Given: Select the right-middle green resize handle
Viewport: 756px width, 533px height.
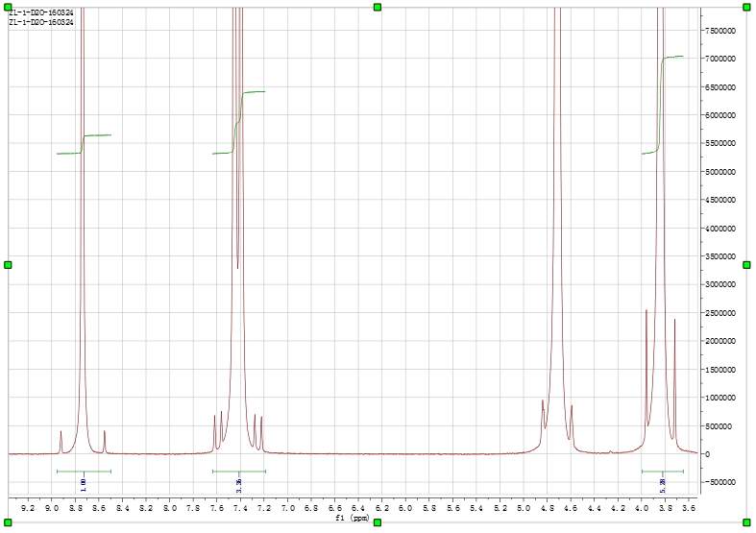Looking at the screenshot, I should [x=746, y=264].
